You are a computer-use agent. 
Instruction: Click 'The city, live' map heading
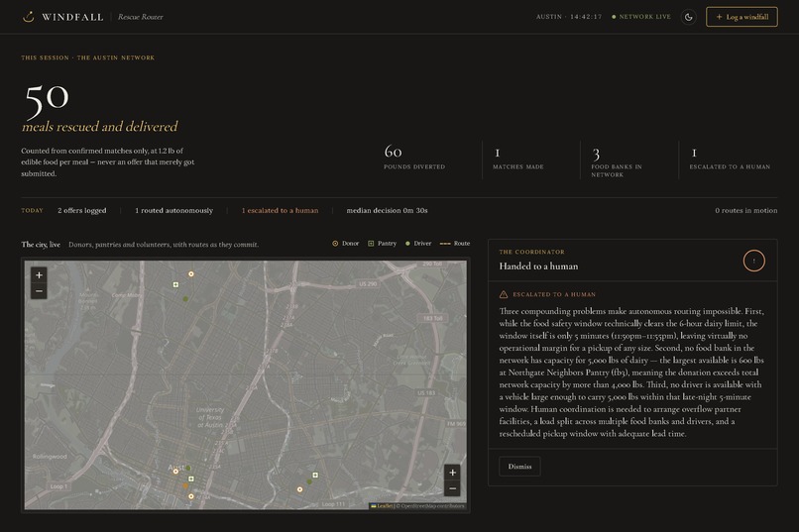point(41,245)
